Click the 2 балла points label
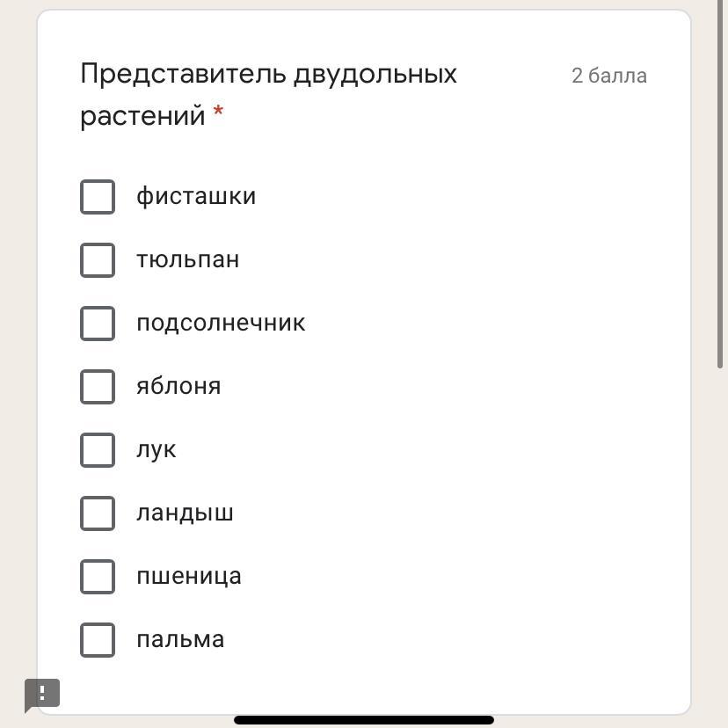Screen dimensions: 728x728 (608, 76)
